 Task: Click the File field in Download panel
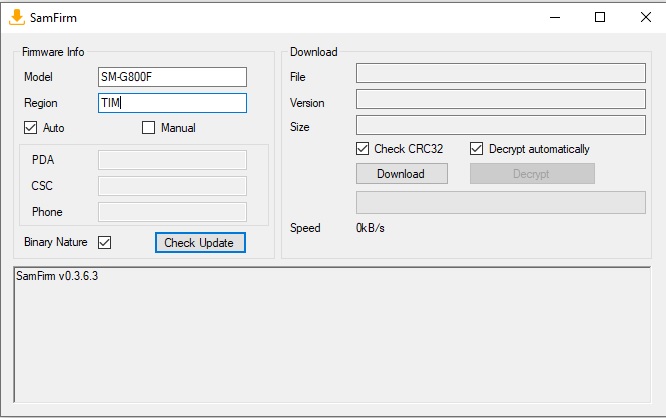(501, 73)
